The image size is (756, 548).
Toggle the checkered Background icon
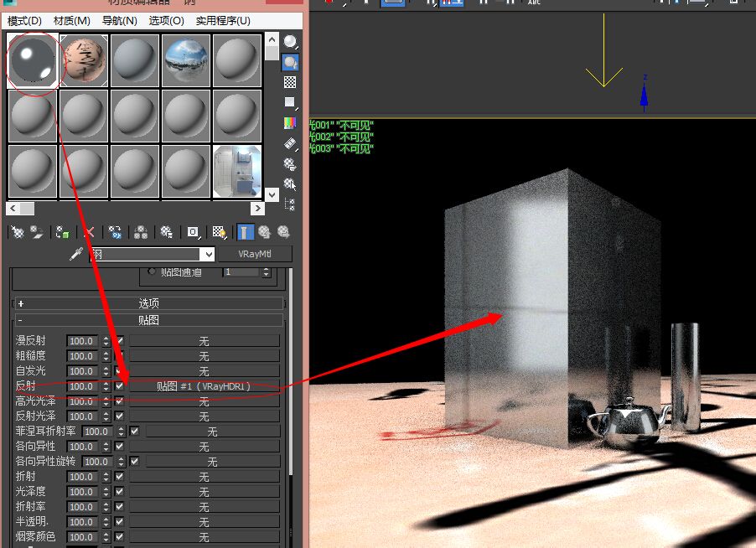tap(290, 82)
